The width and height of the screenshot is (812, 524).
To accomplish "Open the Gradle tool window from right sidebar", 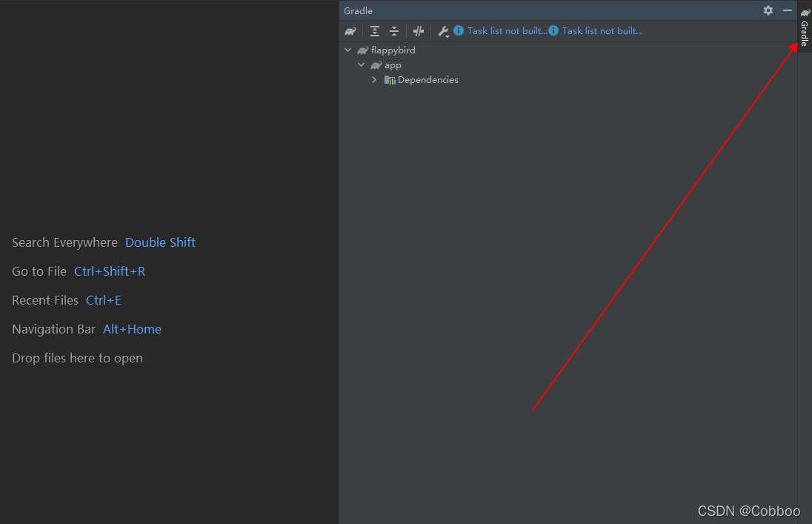I will [804, 28].
